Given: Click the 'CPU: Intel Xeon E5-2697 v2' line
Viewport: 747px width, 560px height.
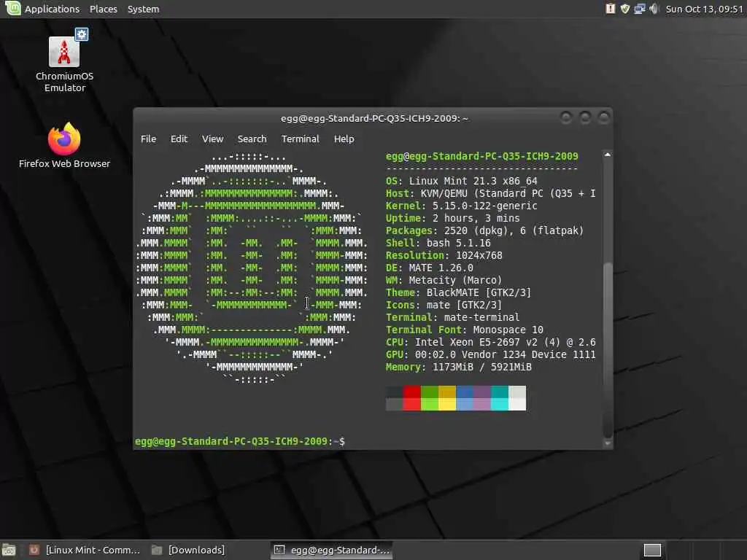Looking at the screenshot, I should coord(490,342).
